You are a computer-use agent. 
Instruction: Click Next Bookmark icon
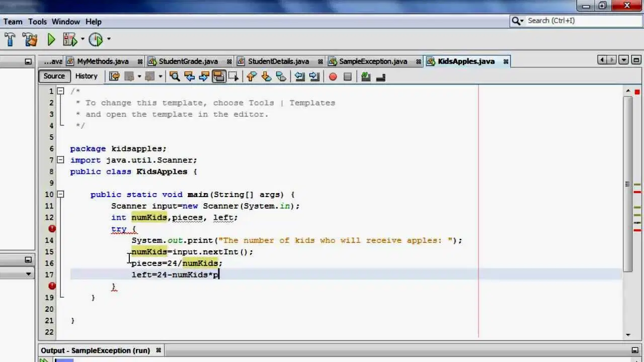(266, 76)
